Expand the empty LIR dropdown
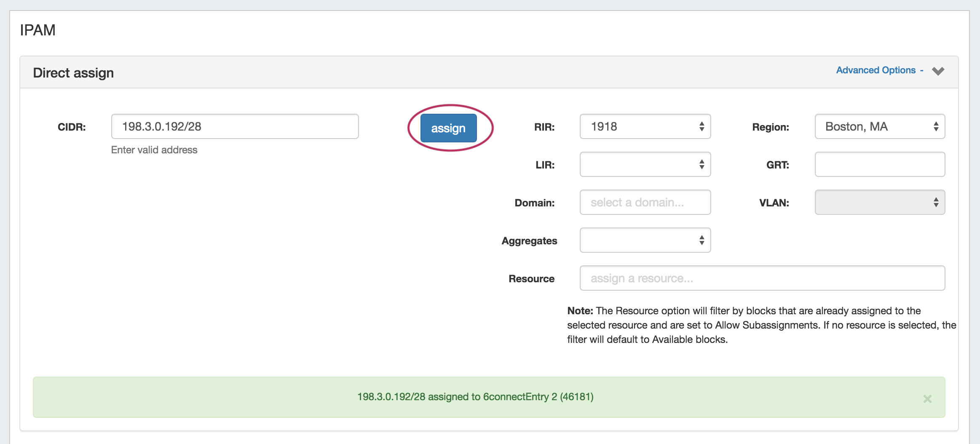The width and height of the screenshot is (980, 444). 645,164
